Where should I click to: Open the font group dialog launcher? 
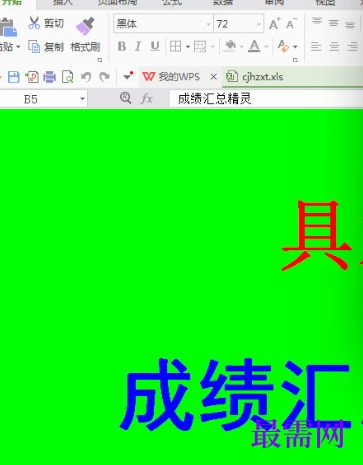295,60
